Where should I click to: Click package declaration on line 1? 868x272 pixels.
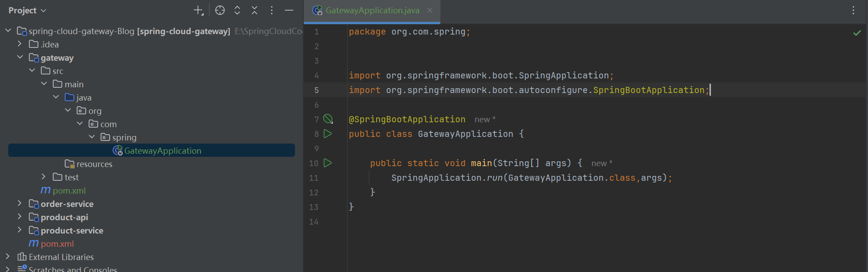click(409, 31)
